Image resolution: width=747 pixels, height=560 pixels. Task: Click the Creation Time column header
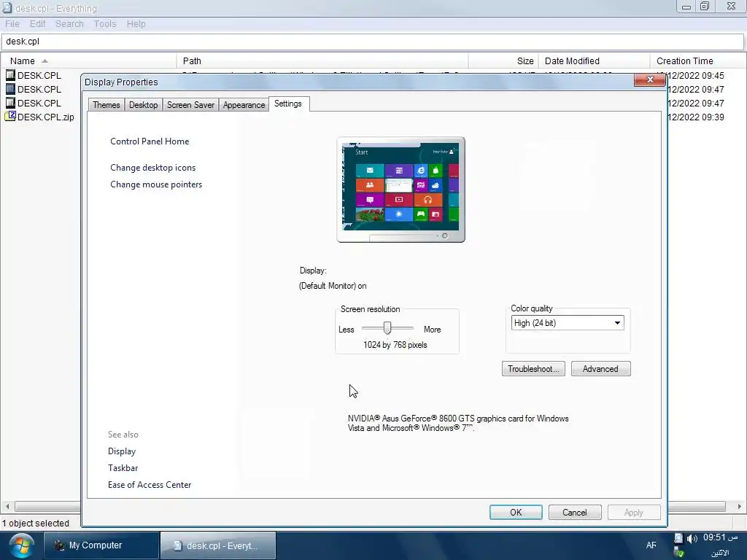click(x=698, y=61)
